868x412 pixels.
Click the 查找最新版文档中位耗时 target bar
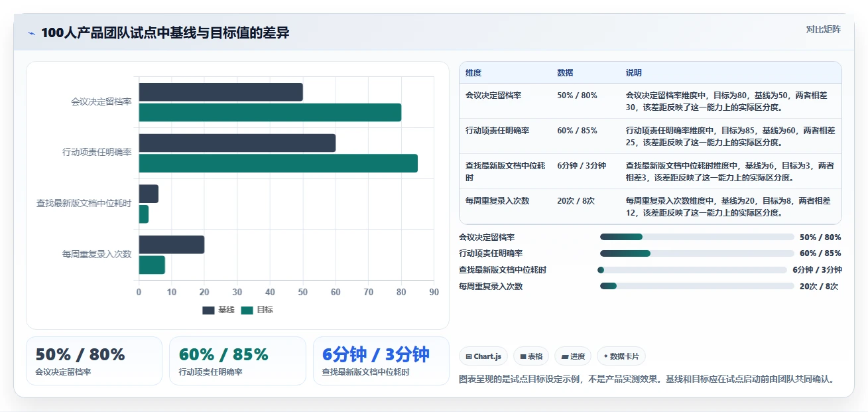(x=144, y=214)
